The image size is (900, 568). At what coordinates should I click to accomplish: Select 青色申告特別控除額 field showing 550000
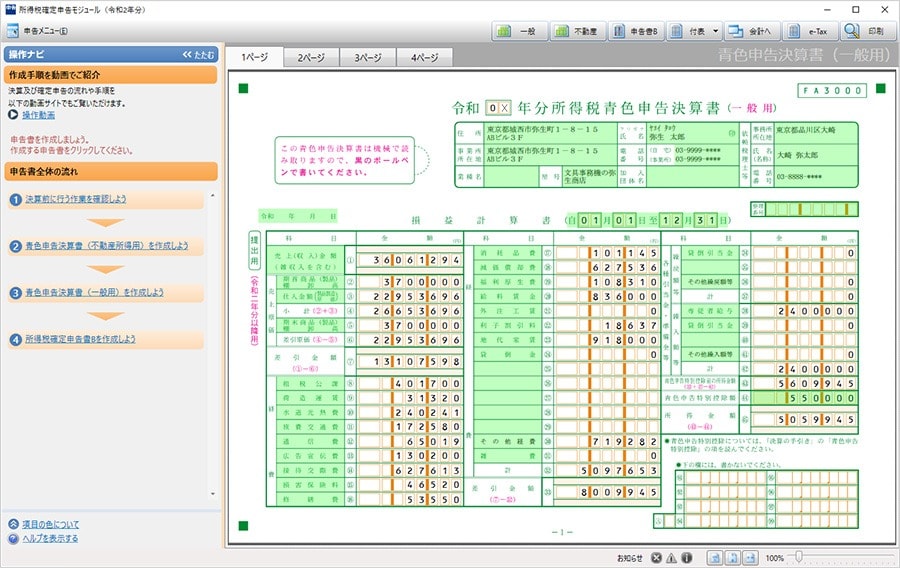pos(805,398)
